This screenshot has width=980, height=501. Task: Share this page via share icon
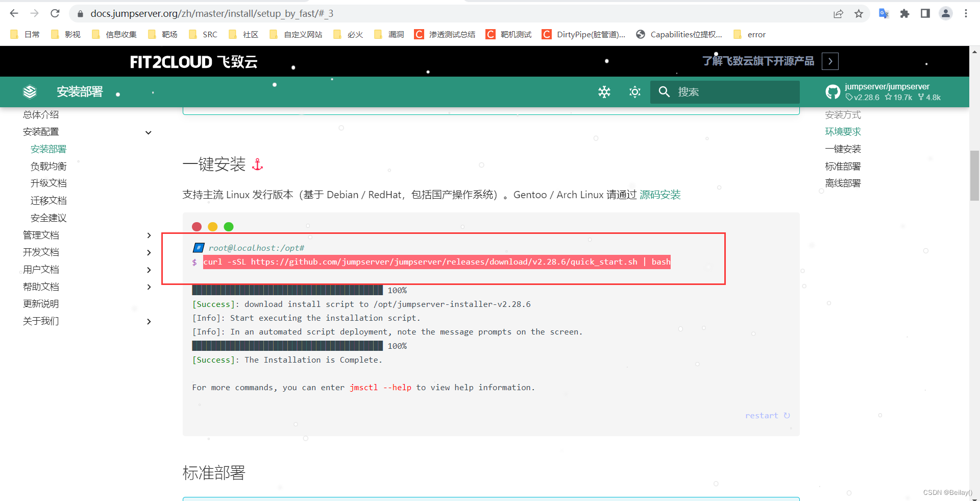(838, 14)
